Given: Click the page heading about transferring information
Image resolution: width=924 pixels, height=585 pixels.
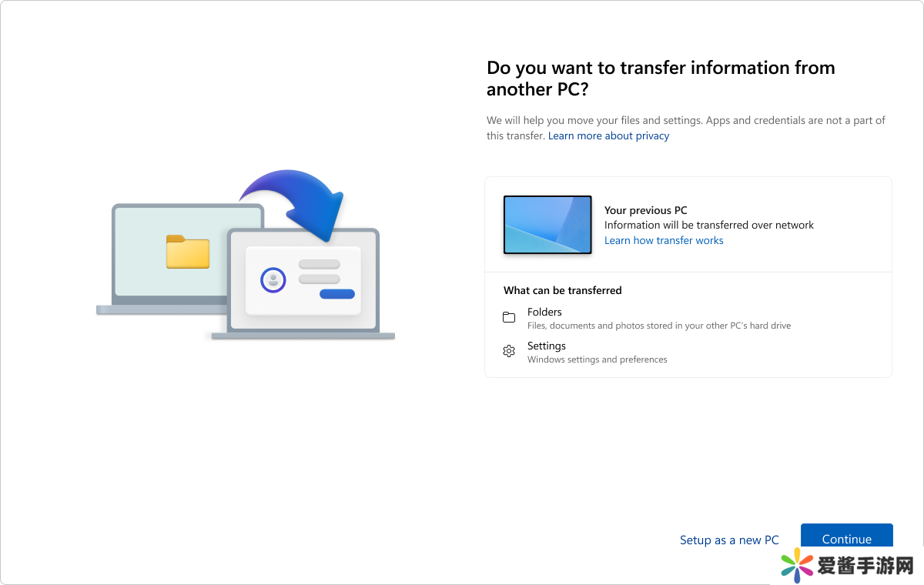Looking at the screenshot, I should tap(660, 79).
